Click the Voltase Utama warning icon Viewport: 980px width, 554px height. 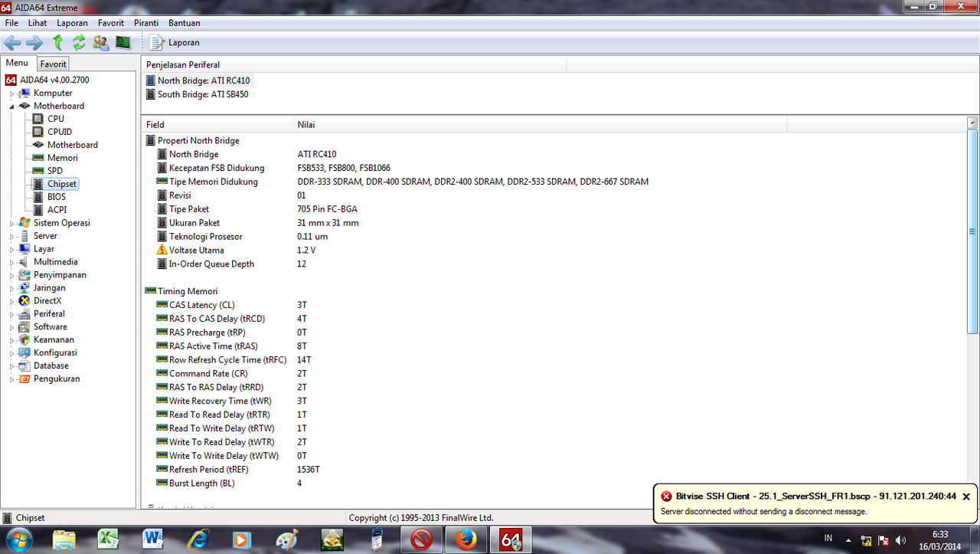click(162, 251)
